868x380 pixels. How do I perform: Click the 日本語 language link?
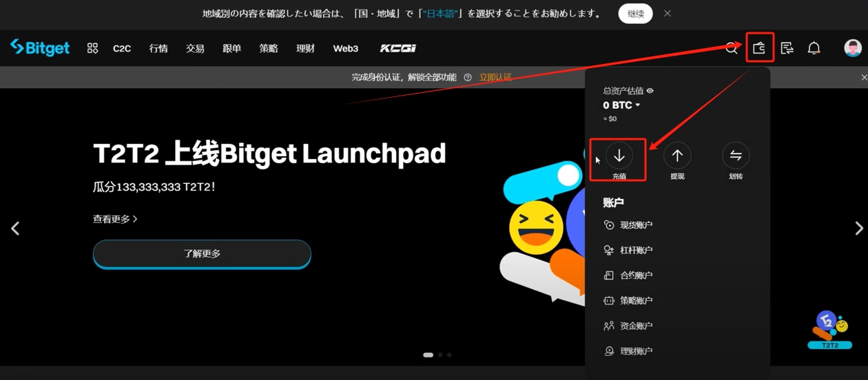click(x=442, y=14)
